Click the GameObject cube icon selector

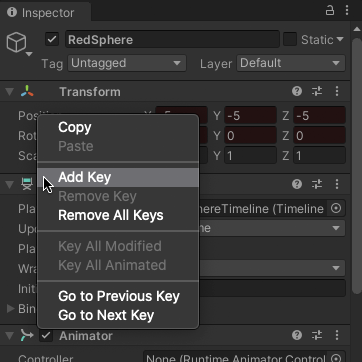(x=19, y=44)
